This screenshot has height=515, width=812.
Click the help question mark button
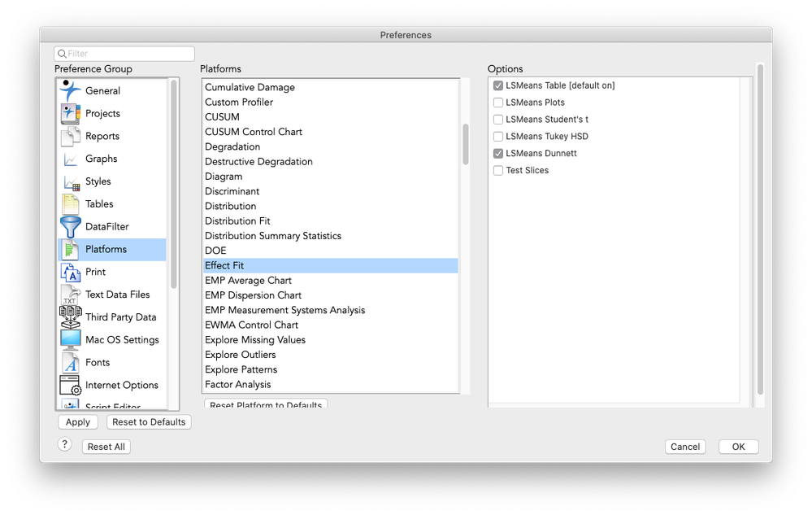point(65,444)
